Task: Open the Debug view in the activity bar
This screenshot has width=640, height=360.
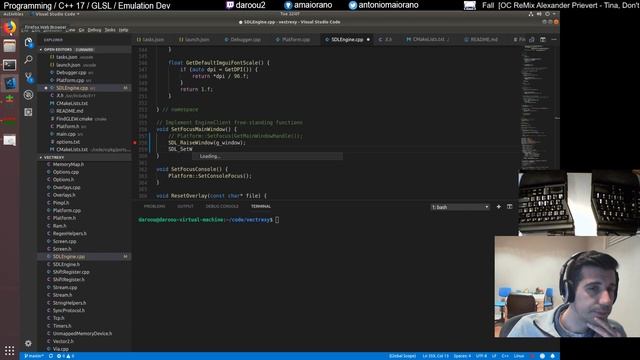Action: pos(28,95)
